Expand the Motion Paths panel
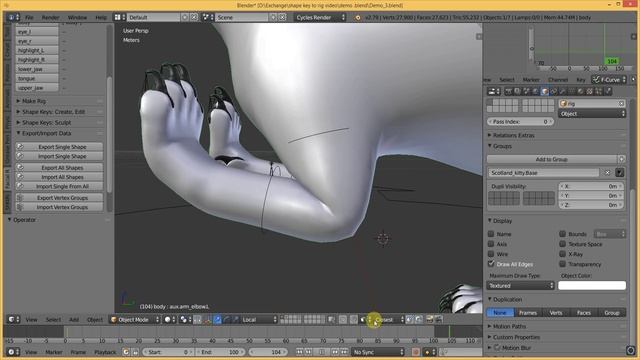640x360 pixels. tap(509, 327)
